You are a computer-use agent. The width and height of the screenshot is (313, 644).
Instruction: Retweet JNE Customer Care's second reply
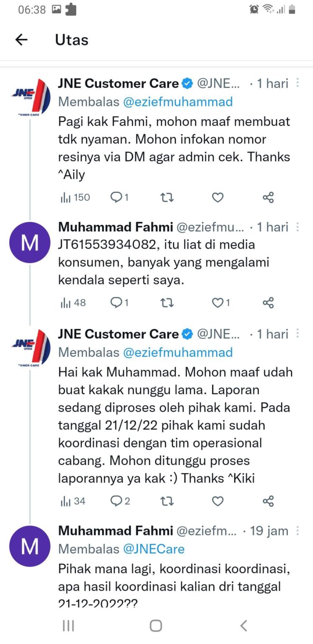167,501
